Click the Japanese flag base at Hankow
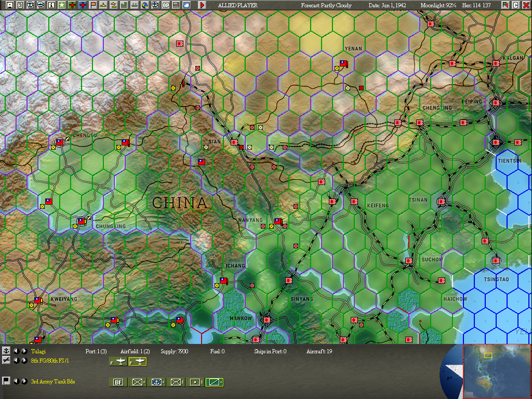 point(267,320)
